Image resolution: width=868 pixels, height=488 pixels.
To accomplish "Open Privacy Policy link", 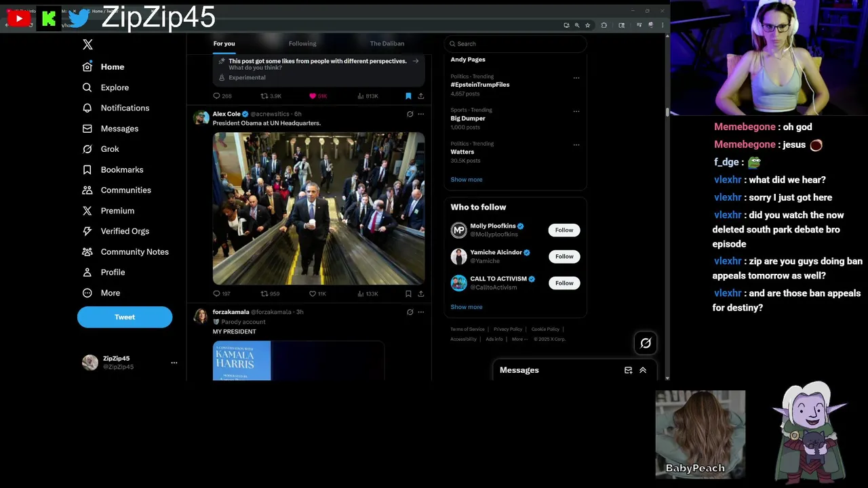I will tap(508, 329).
